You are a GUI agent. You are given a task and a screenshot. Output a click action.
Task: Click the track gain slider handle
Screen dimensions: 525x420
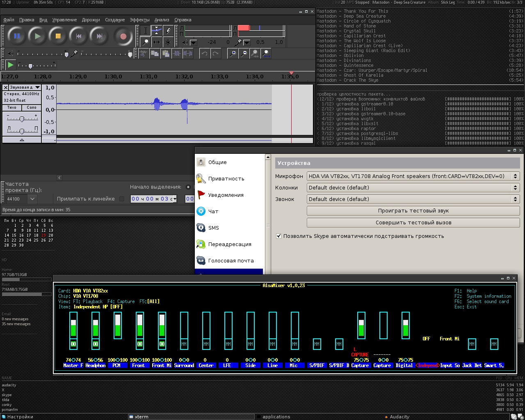tap(22, 119)
